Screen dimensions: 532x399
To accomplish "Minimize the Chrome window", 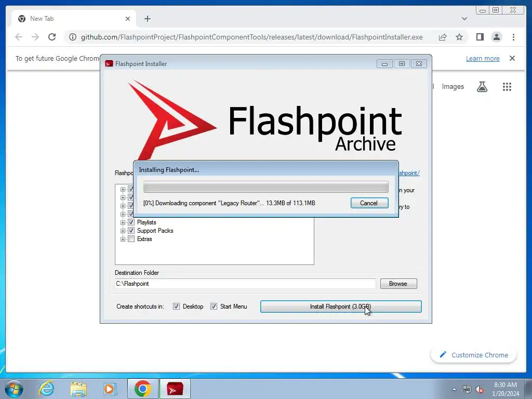I will point(483,10).
